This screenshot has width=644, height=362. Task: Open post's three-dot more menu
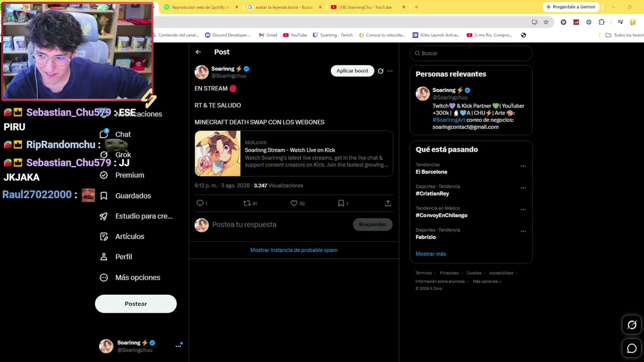(x=390, y=71)
